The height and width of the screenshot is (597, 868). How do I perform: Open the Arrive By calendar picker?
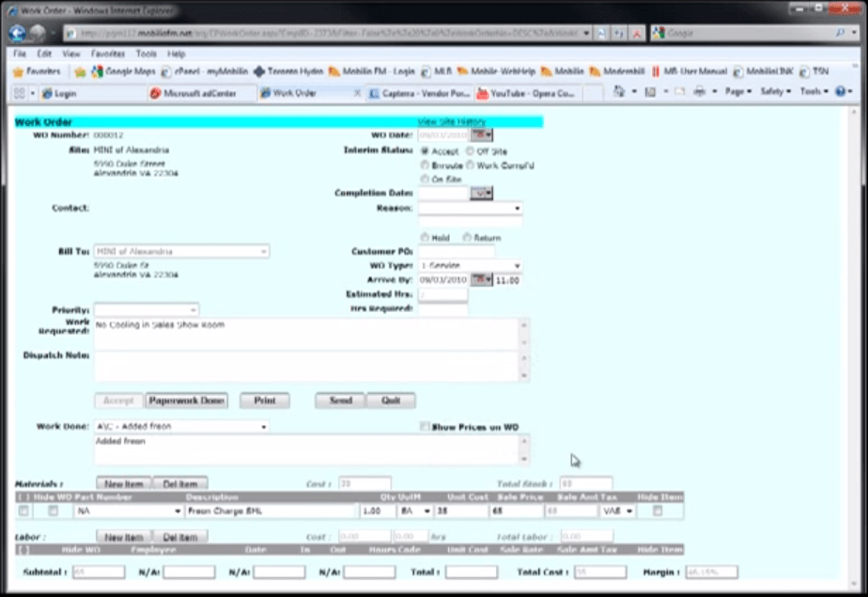(481, 280)
